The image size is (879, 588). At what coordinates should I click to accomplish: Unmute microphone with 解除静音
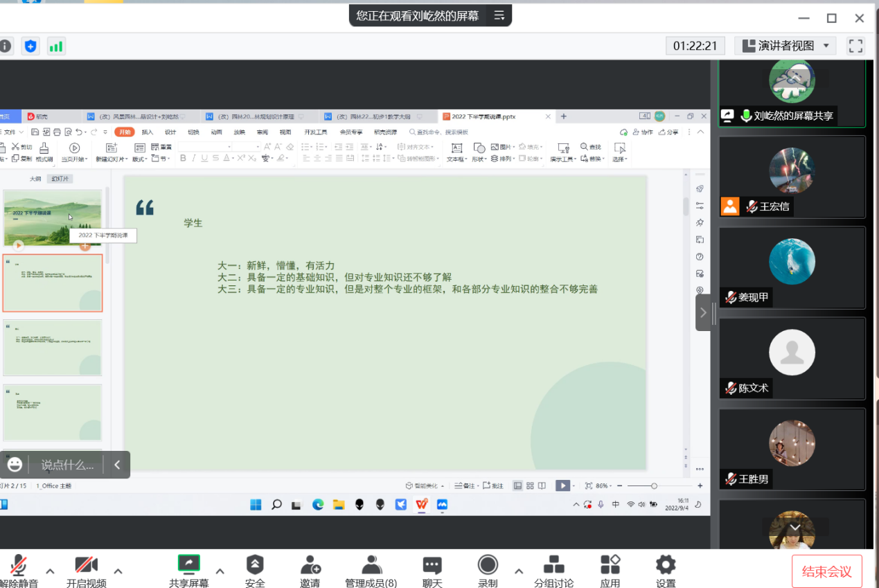pyautogui.click(x=19, y=571)
